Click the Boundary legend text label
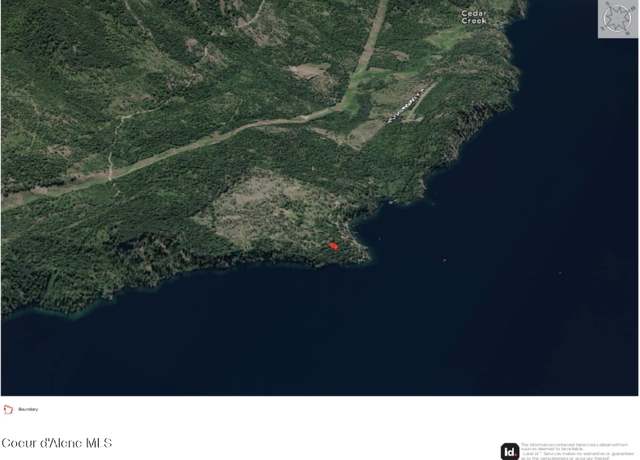This screenshot has height=460, width=640. [28, 409]
